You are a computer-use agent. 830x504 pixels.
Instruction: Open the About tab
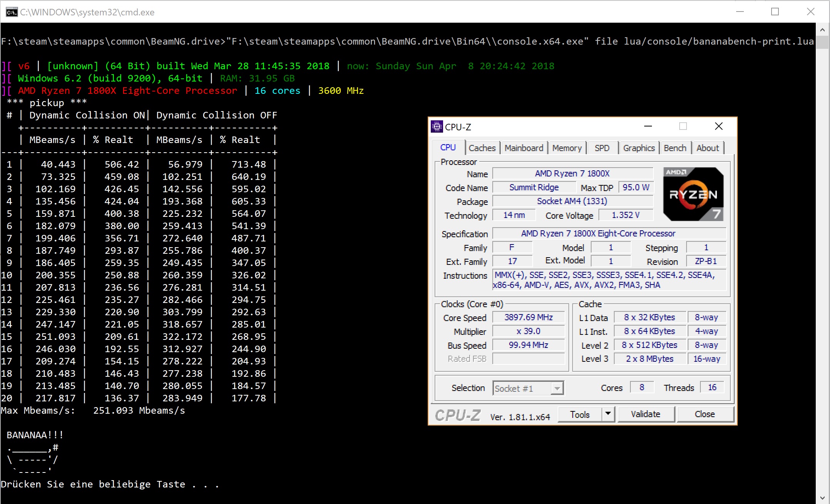(x=708, y=148)
